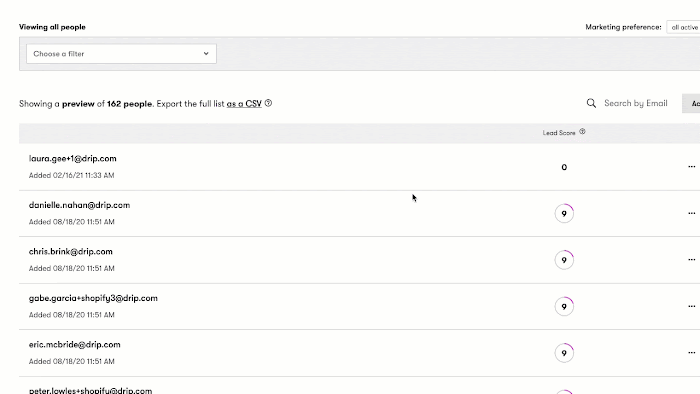Click the partially visible Actions button
This screenshot has height=394, width=700.
coord(691,104)
